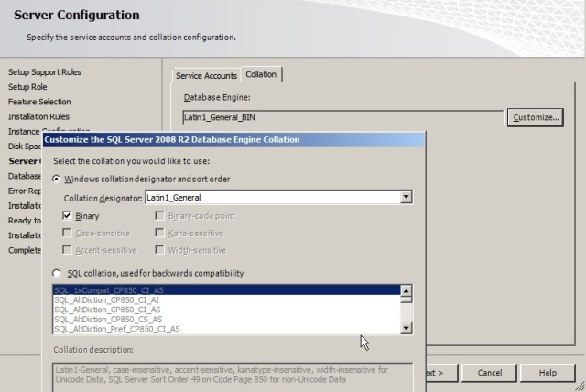Select SQL_AltDiction_CP850_CI_AI in the list
Screen dimensions: 586x392
click(x=226, y=299)
